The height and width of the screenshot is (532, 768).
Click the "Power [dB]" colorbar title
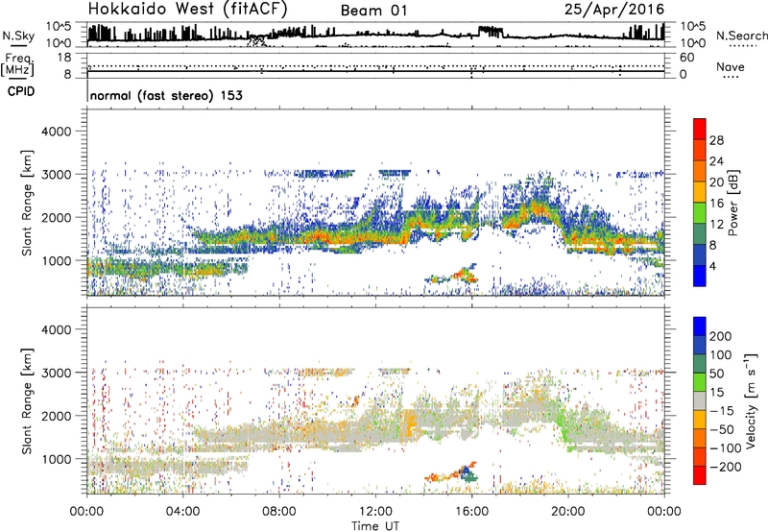(732, 203)
